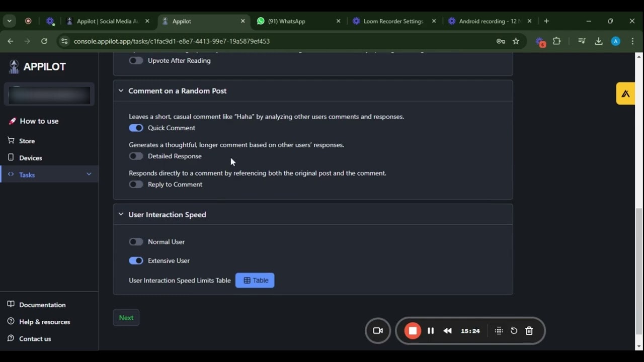
Task: Click the Appilot logo
Action: coord(38,66)
